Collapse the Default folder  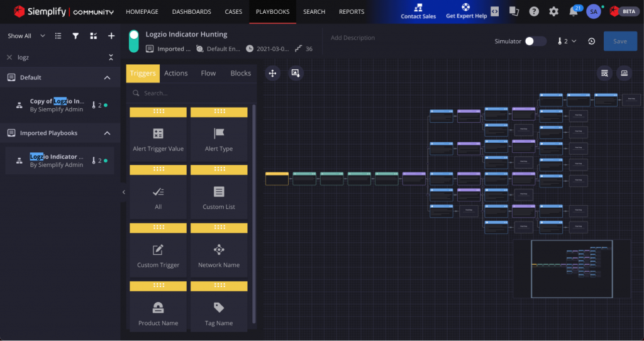tap(107, 77)
